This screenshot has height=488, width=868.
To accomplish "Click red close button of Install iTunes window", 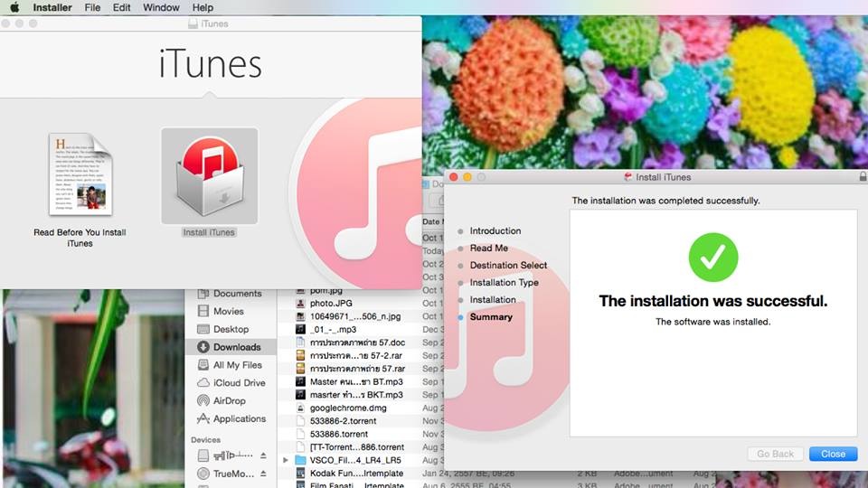I will pyautogui.click(x=453, y=177).
